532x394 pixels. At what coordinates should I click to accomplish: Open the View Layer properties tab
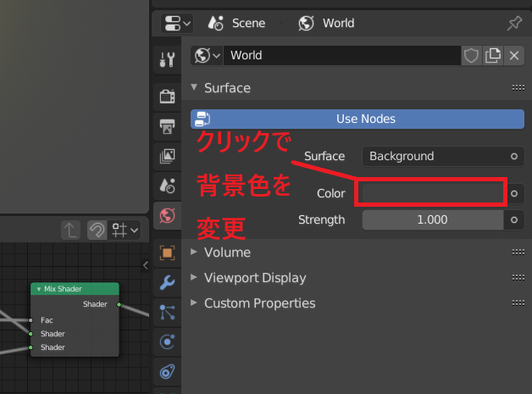point(167,156)
